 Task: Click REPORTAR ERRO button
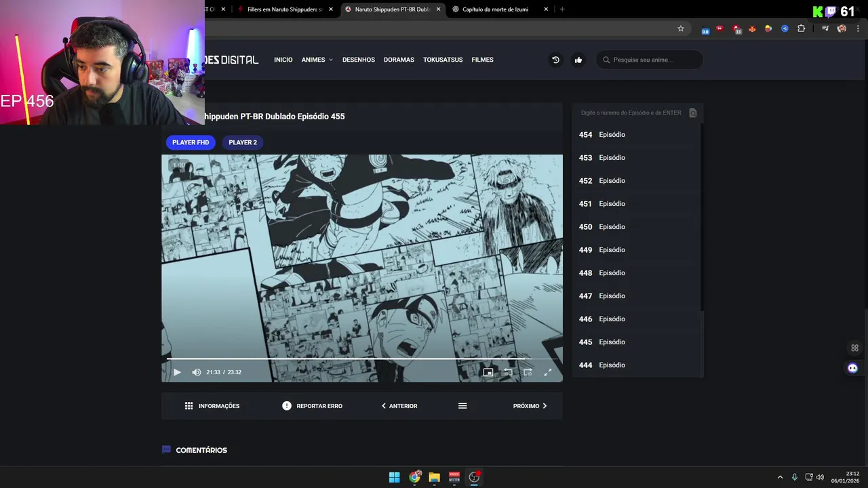pyautogui.click(x=313, y=406)
